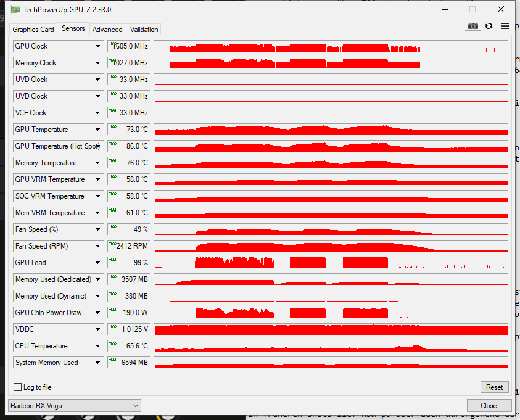Click the 3507 MB dedicated memory value
The image size is (520, 420).
pos(129,279)
